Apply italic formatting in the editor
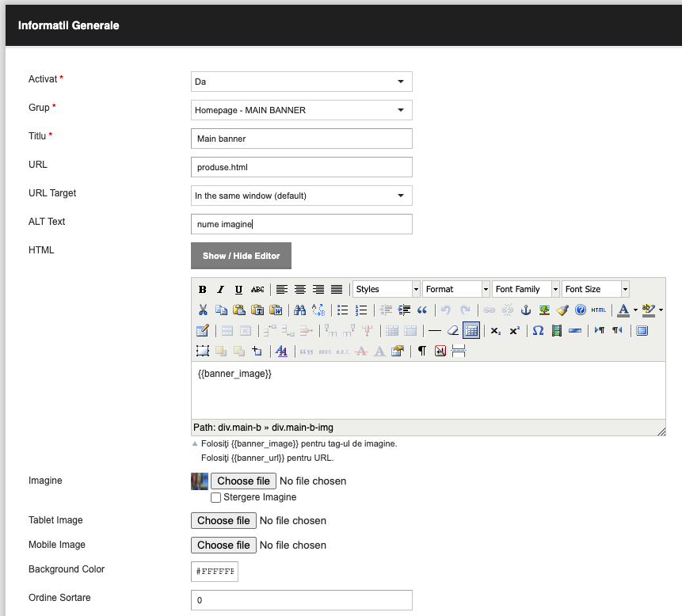 click(x=220, y=289)
